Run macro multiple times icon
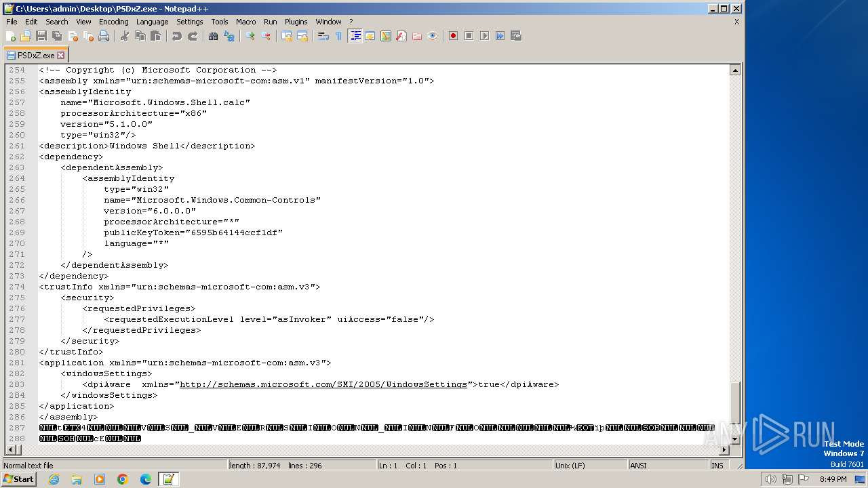This screenshot has width=868, height=488. (x=500, y=36)
